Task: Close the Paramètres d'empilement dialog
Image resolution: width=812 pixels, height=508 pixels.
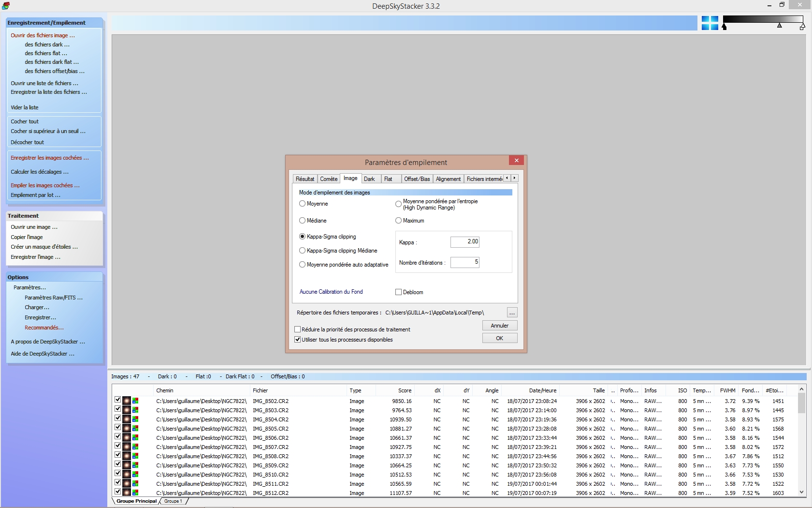Action: point(517,161)
